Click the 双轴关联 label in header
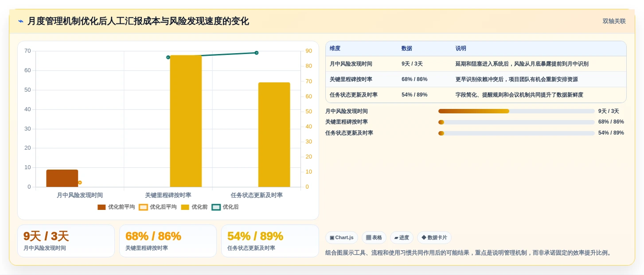 point(614,21)
